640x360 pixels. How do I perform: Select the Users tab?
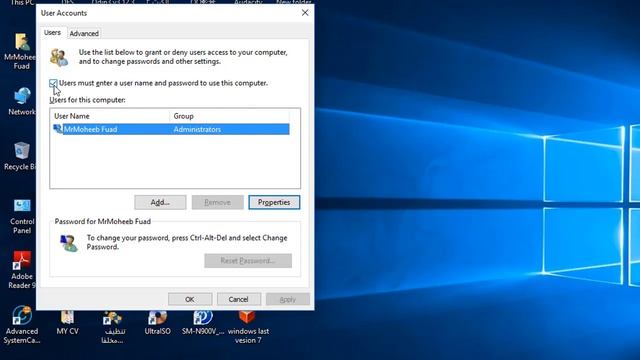(52, 33)
